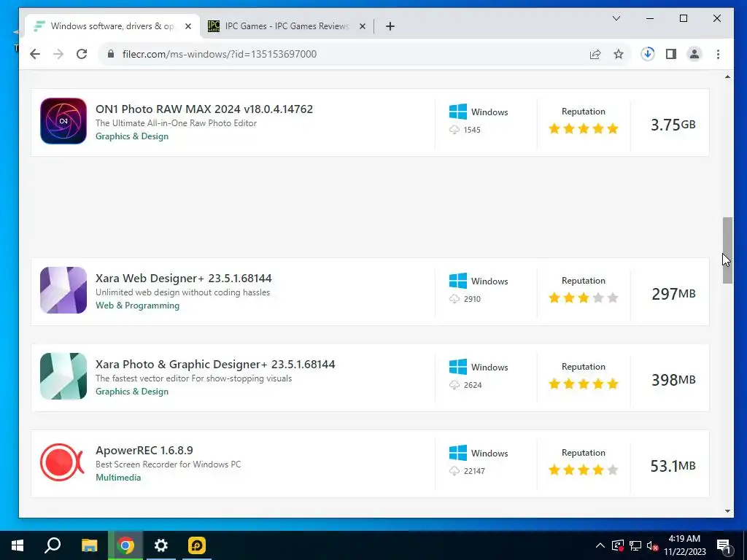This screenshot has height=560, width=747.
Task: Close the IPC Games tab
Action: tap(363, 26)
